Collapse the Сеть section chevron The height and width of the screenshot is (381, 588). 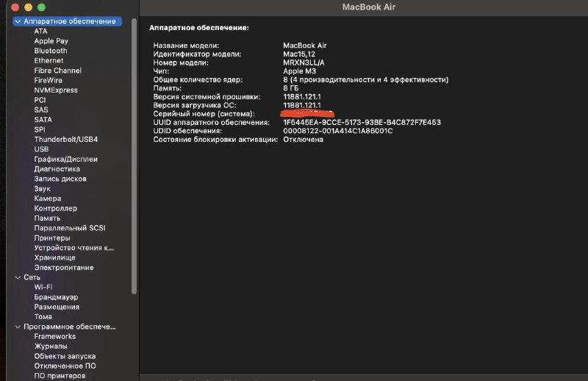coord(18,277)
